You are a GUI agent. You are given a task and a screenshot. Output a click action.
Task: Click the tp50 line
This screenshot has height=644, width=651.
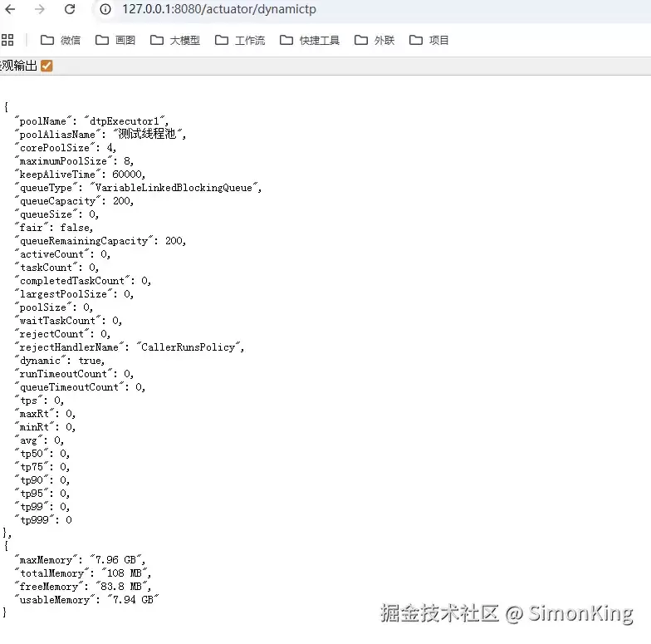click(x=42, y=454)
